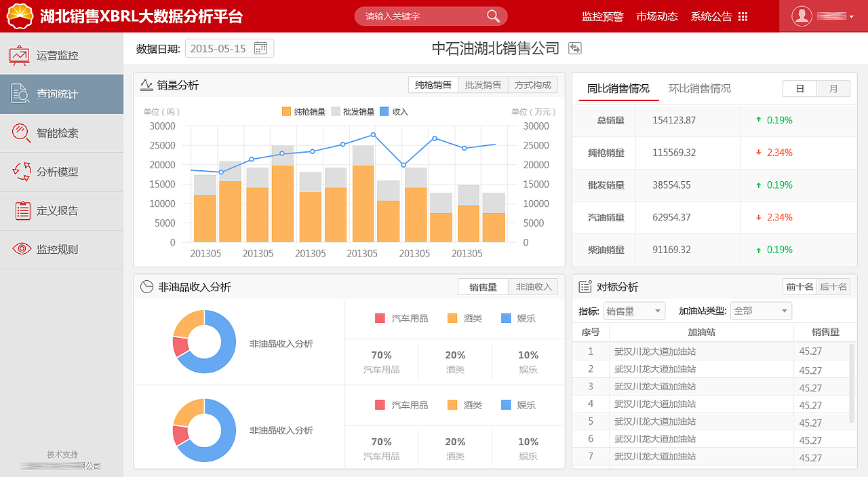
Task: Click the 非油品收入分析 pie title icon
Action: (x=146, y=287)
